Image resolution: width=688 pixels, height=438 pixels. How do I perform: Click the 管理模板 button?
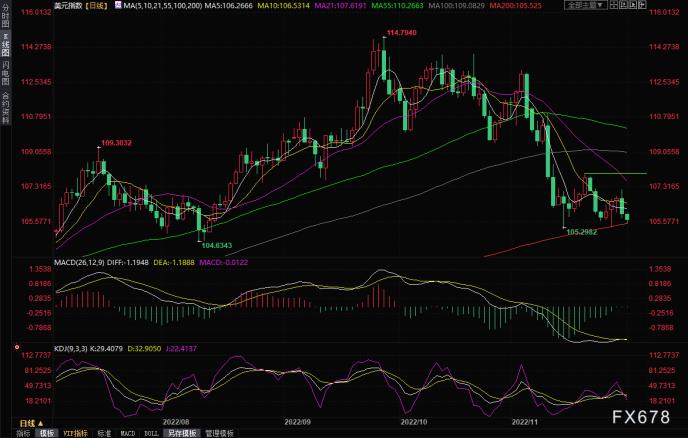coord(219,433)
